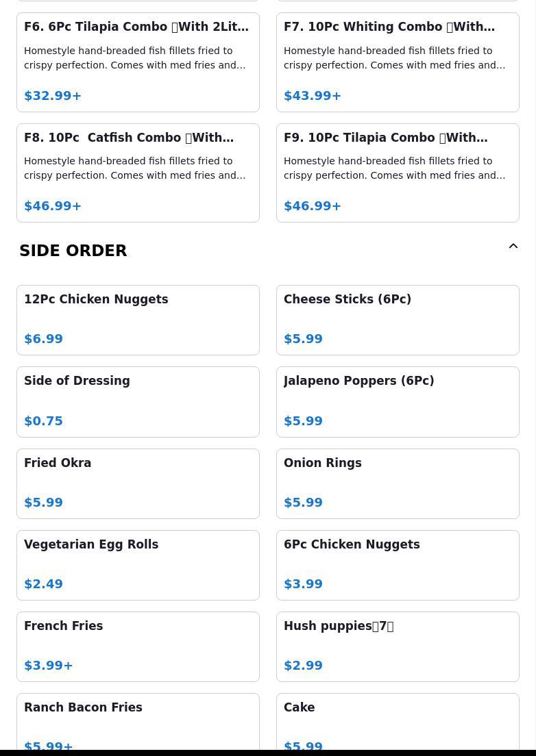Choose Onion Rings side item
This screenshot has width=536, height=756.
pos(398,483)
